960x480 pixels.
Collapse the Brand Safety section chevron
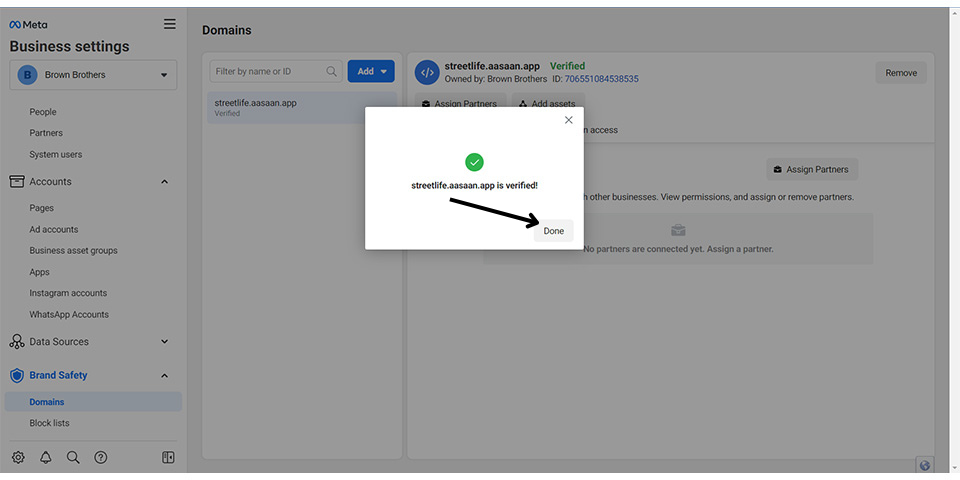click(164, 375)
